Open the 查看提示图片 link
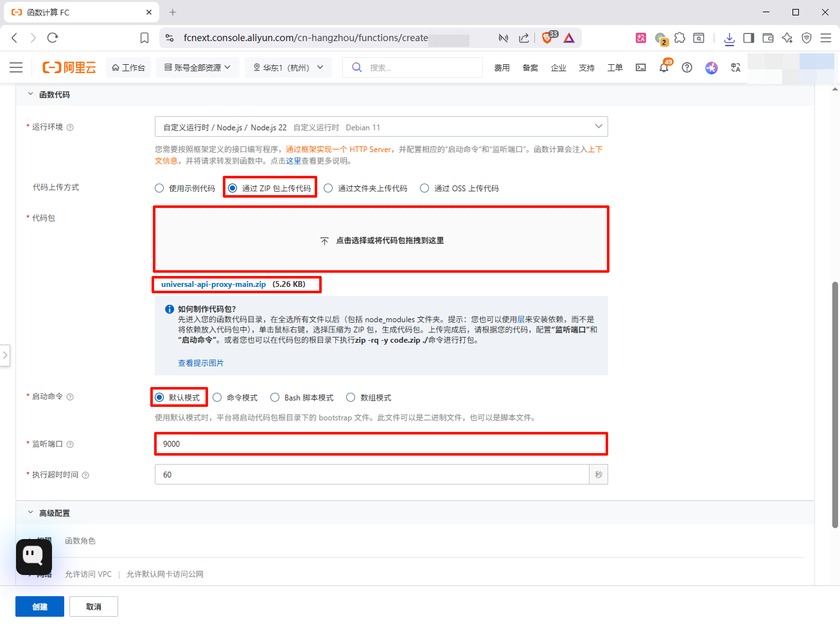 pos(200,363)
